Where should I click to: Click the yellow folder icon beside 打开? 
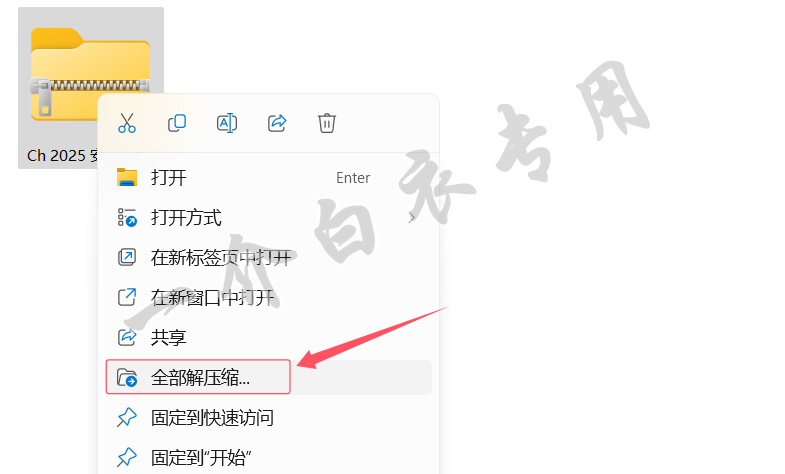click(x=127, y=177)
